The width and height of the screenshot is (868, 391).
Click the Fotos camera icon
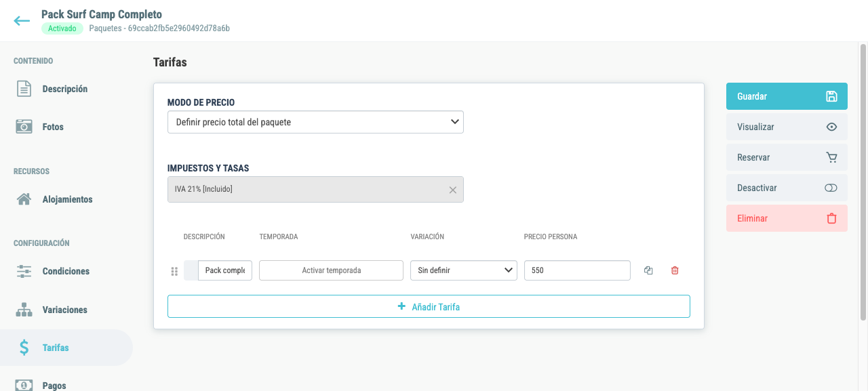point(24,127)
